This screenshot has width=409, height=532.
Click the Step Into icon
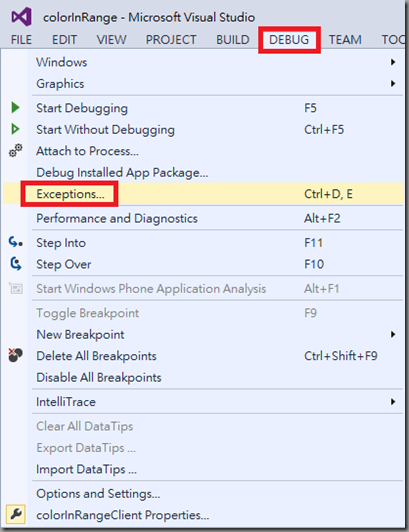[x=16, y=242]
